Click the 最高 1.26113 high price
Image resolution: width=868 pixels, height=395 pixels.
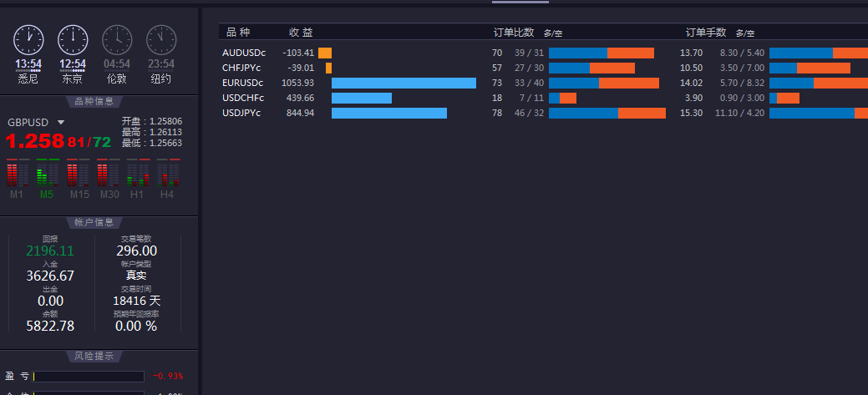tap(152, 132)
